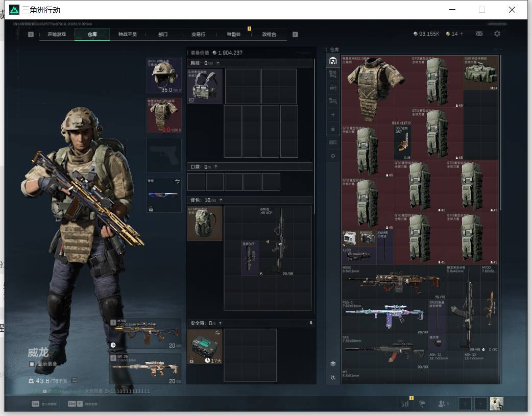Show help for 胸挂 capacity
The height and width of the screenshot is (416, 532).
click(218, 63)
